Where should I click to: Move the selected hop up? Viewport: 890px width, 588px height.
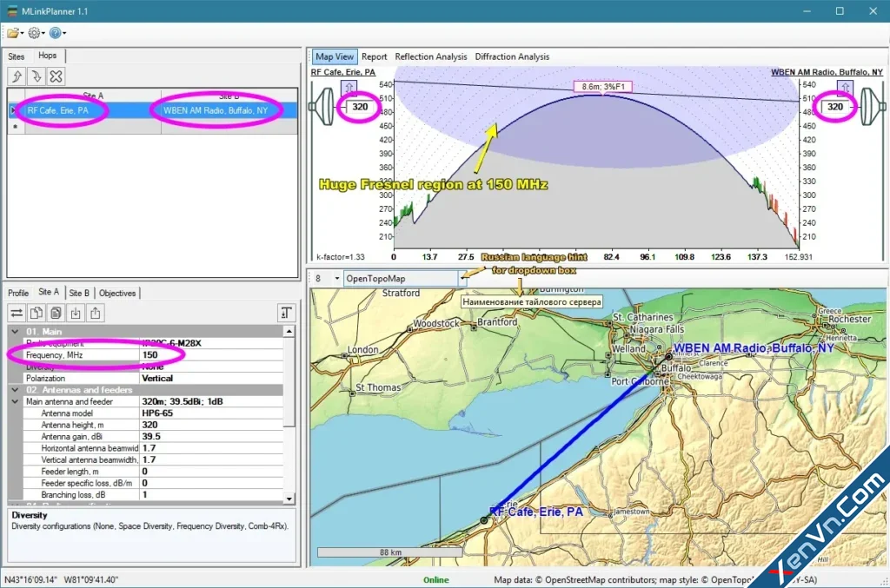coord(17,76)
